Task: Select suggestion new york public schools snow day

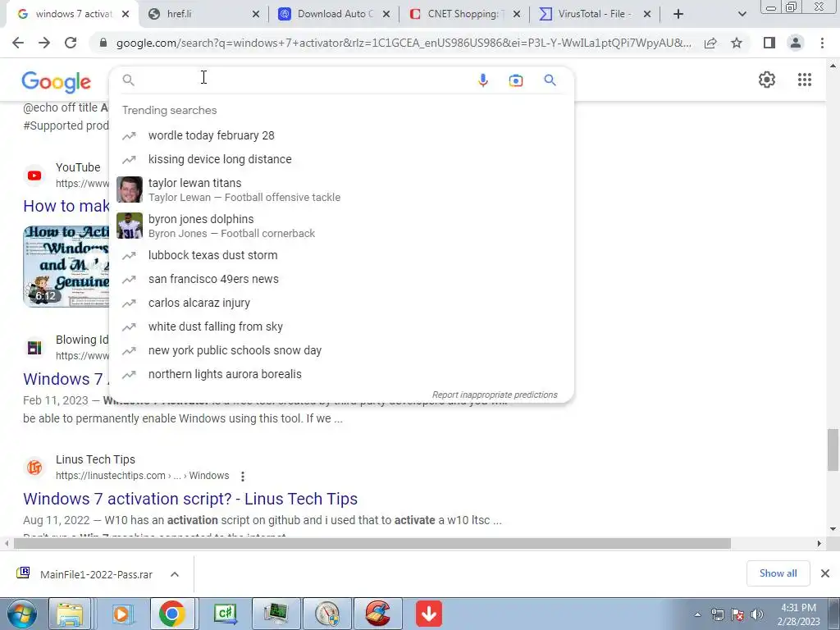Action: [341, 350]
